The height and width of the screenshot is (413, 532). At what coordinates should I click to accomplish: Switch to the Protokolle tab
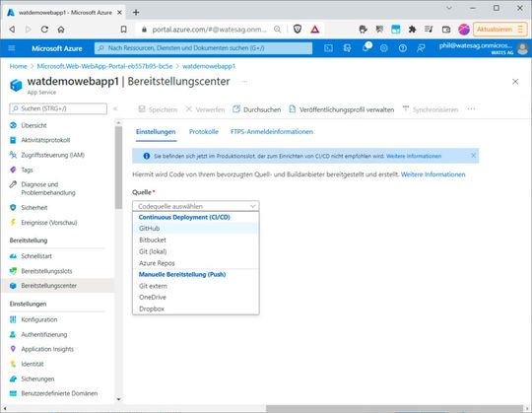(x=204, y=132)
